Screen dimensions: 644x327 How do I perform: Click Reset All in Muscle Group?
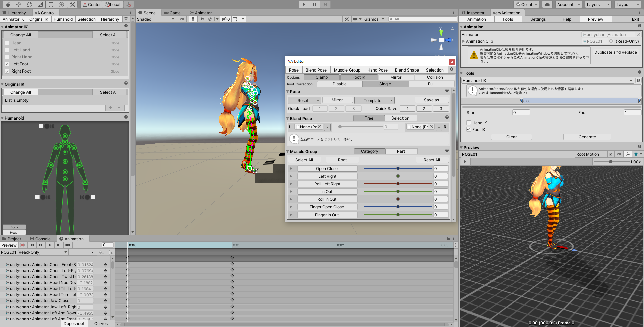point(432,160)
